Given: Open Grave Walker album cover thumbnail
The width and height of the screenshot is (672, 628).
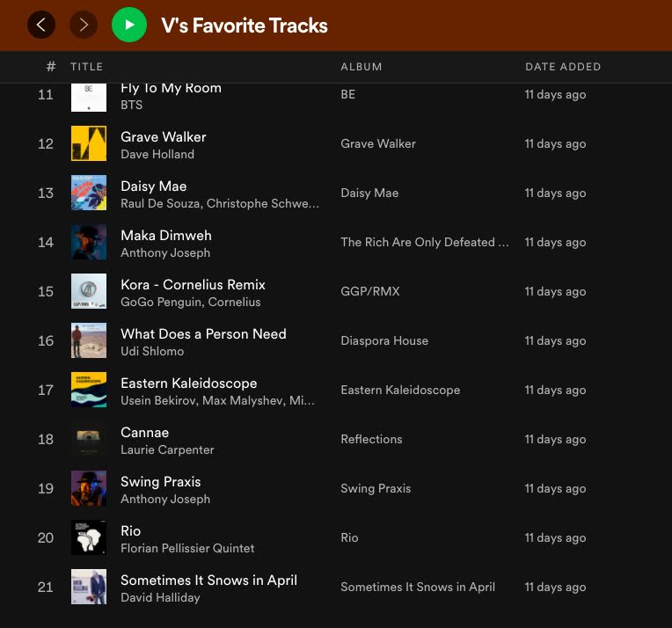Looking at the screenshot, I should 89,143.
